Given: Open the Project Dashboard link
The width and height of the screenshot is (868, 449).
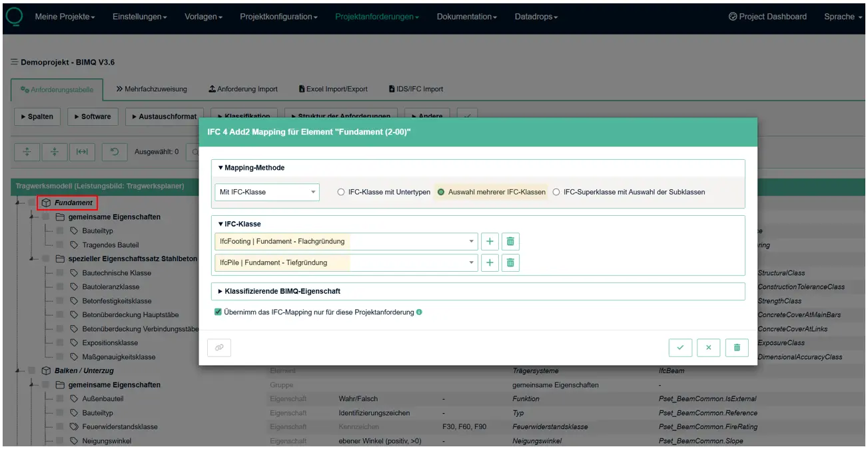Looking at the screenshot, I should point(767,17).
